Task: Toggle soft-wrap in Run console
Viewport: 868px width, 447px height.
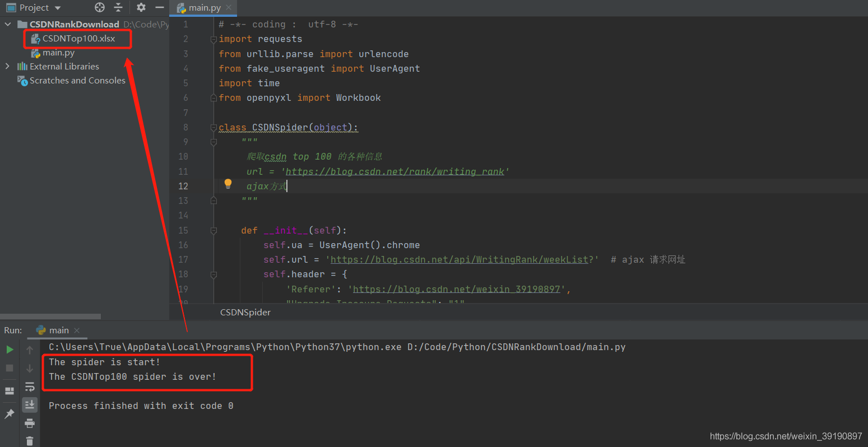Action: [30, 387]
